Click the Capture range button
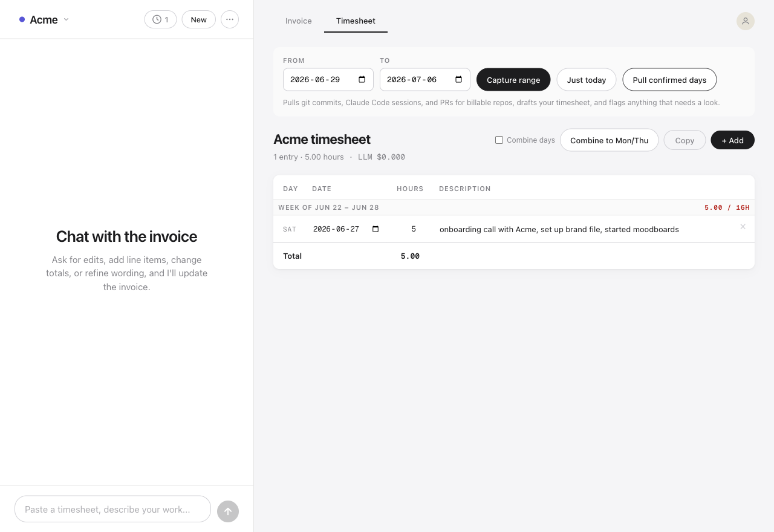 [x=513, y=80]
